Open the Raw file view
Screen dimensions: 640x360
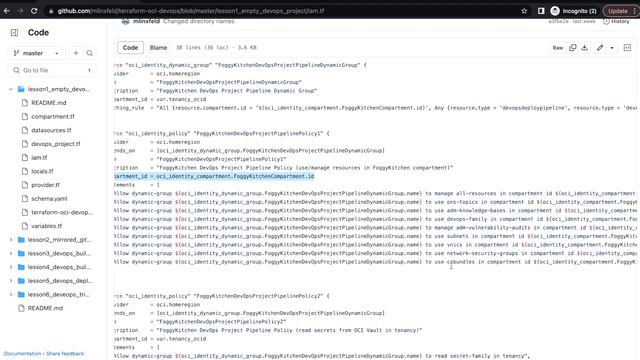558,48
